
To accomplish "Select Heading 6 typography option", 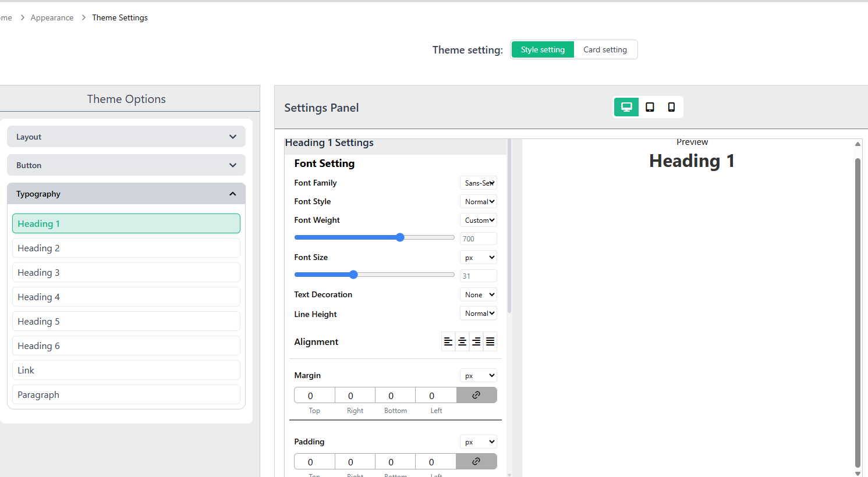I will 126,346.
